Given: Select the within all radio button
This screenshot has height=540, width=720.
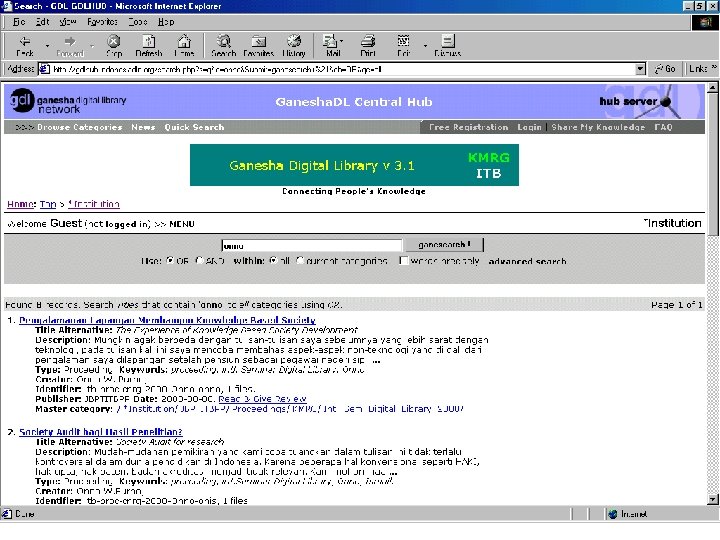Looking at the screenshot, I should point(274,260).
